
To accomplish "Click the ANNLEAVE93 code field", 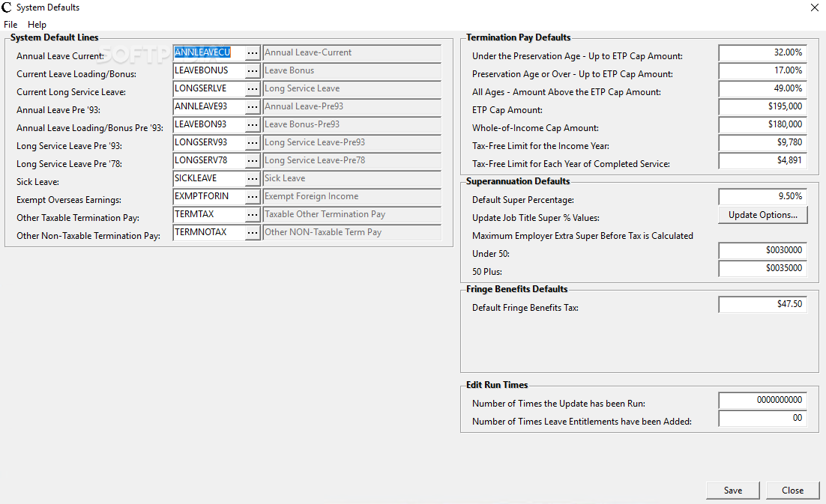I will (x=209, y=106).
